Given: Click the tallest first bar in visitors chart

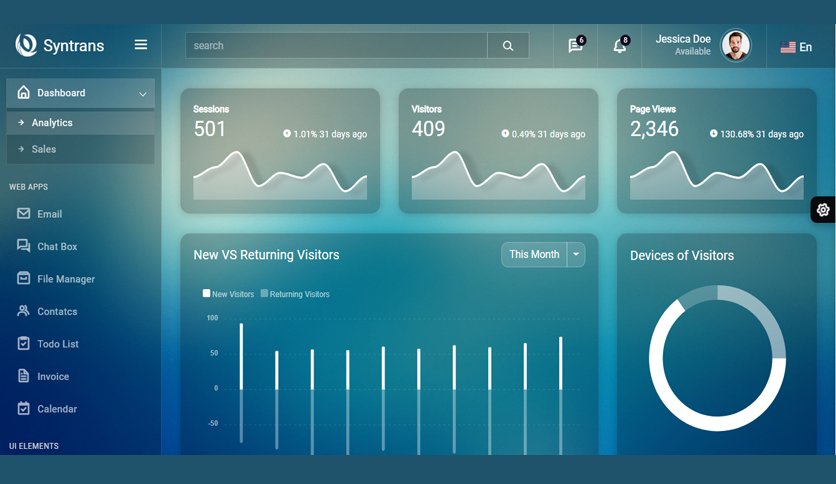Looking at the screenshot, I should [x=241, y=356].
